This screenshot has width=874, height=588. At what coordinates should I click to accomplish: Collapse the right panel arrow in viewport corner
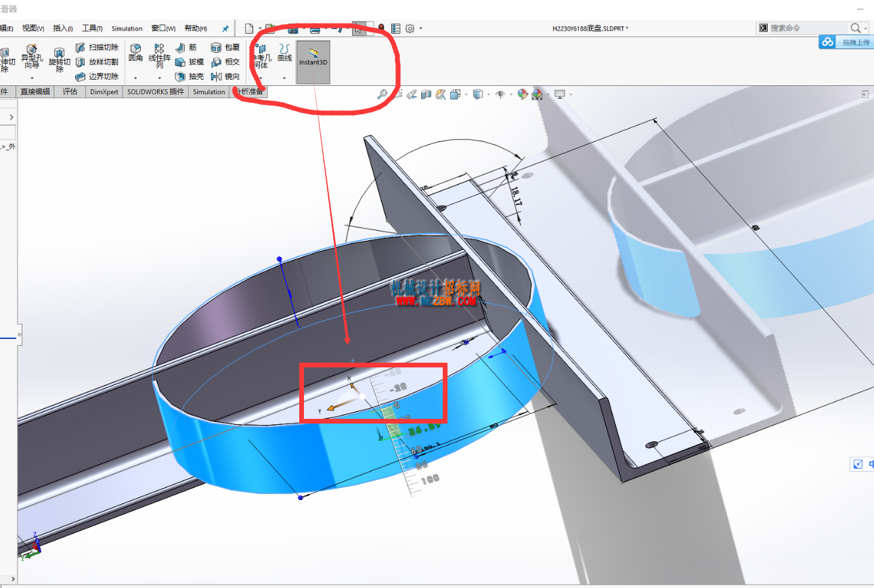(865, 95)
